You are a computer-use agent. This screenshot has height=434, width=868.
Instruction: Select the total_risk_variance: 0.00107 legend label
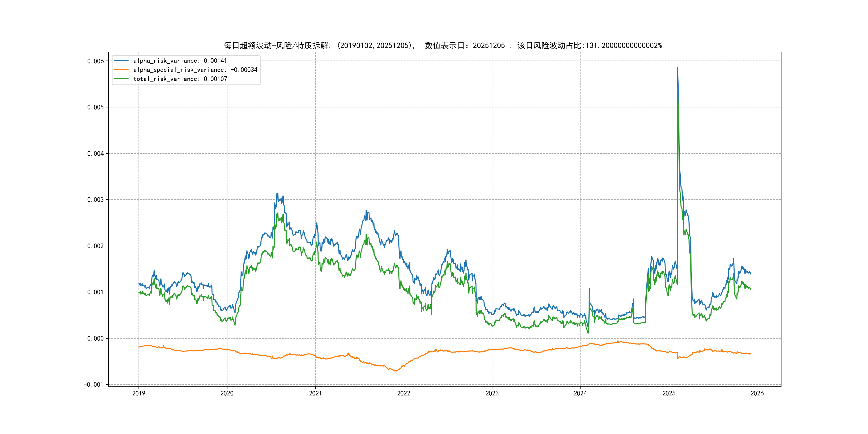(180, 79)
